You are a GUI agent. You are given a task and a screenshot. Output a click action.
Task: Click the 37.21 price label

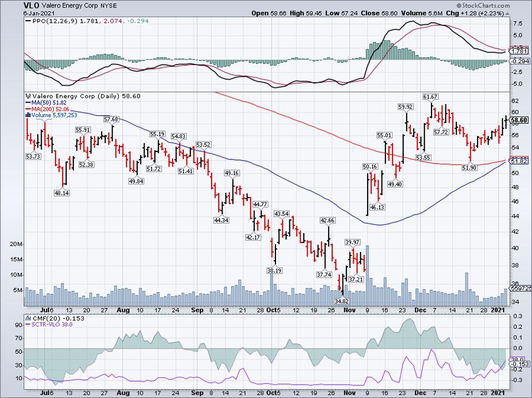[x=356, y=279]
